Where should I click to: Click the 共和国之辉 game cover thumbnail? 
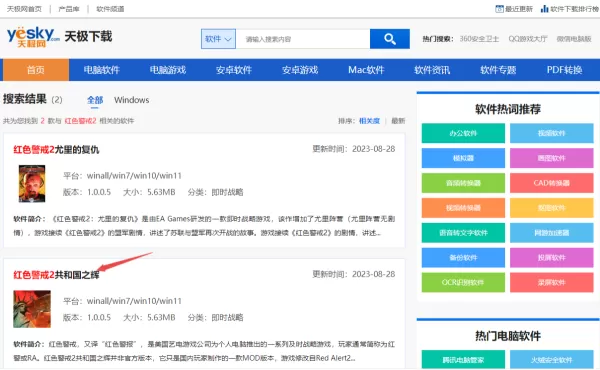(x=32, y=309)
